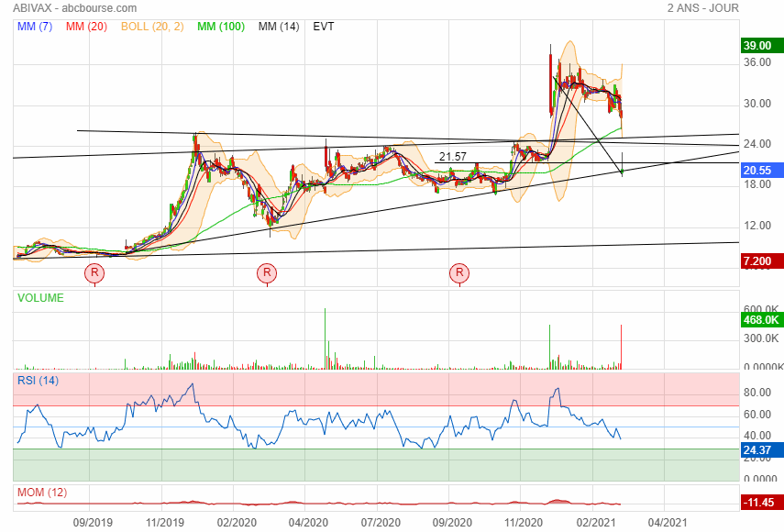
Task: Select the 11/2019 date label
Action: (165, 523)
